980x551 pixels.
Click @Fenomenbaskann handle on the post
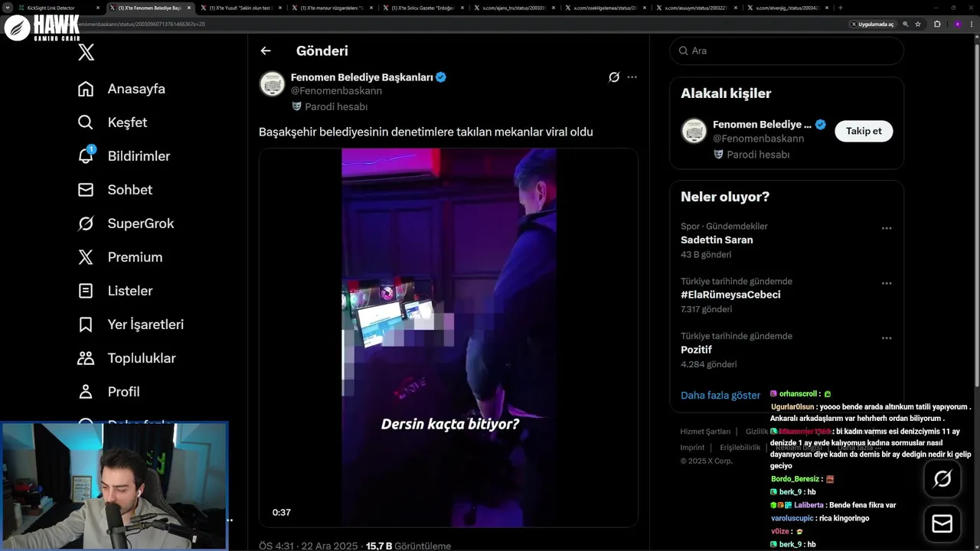pyautogui.click(x=336, y=90)
